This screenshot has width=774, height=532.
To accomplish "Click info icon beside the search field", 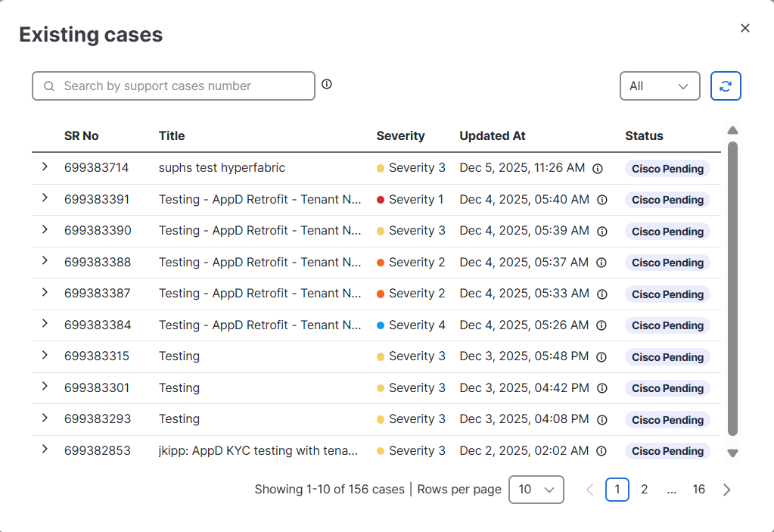I will tap(327, 84).
